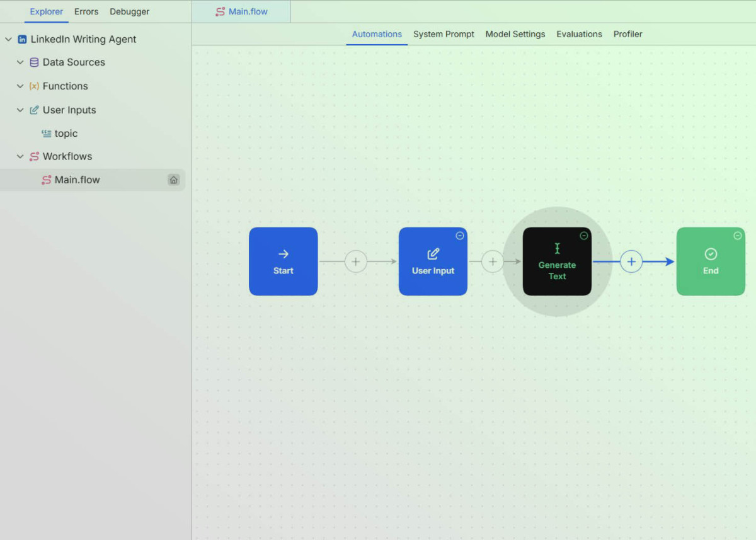Screen dimensions: 756x540
Task: Open the Errors panel tab
Action: [86, 11]
